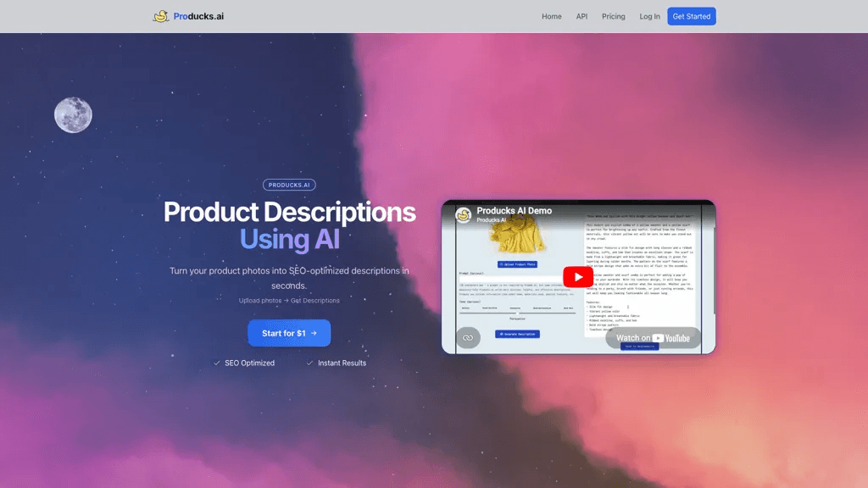Click the Get Started button

tap(692, 17)
